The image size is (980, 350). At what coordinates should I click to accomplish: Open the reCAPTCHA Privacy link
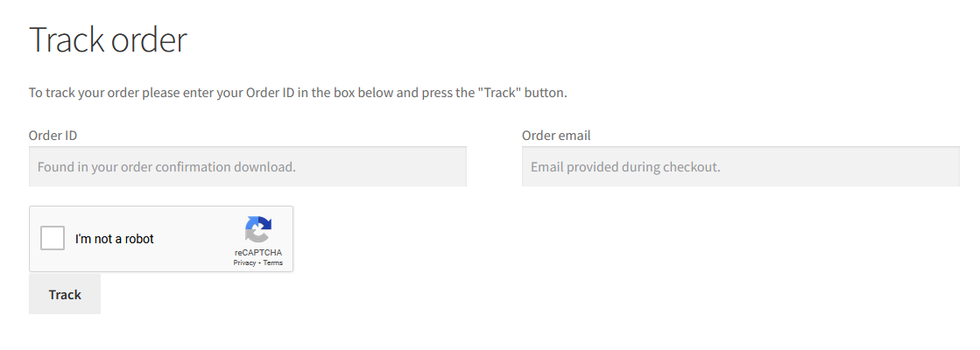(x=244, y=262)
